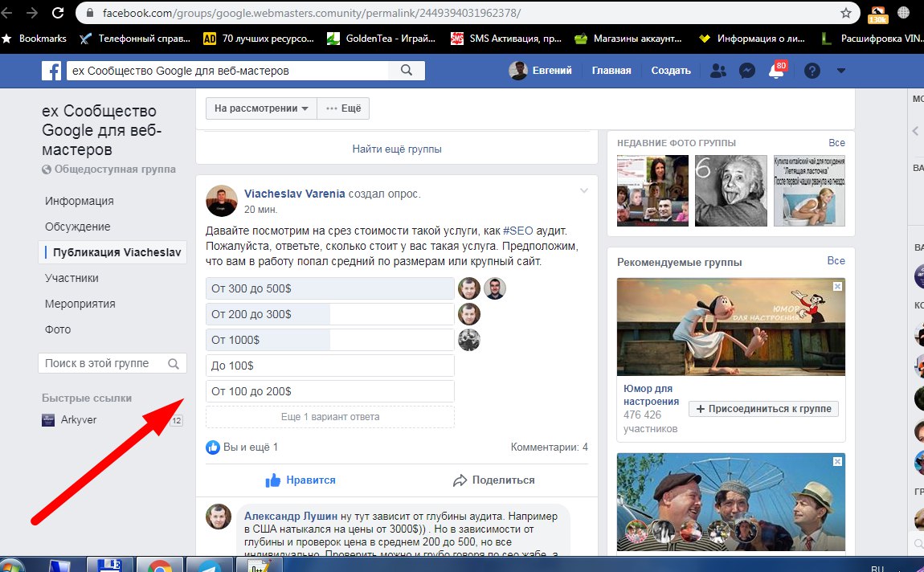Click the voter avatars beside От 300 до 500$
The height and width of the screenshot is (572, 924).
pyautogui.click(x=482, y=288)
